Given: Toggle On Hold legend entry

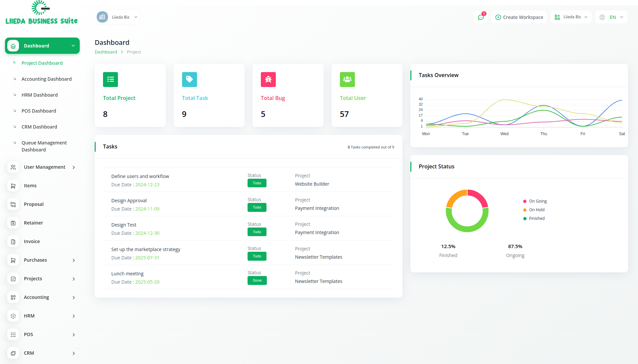Looking at the screenshot, I should point(536,210).
